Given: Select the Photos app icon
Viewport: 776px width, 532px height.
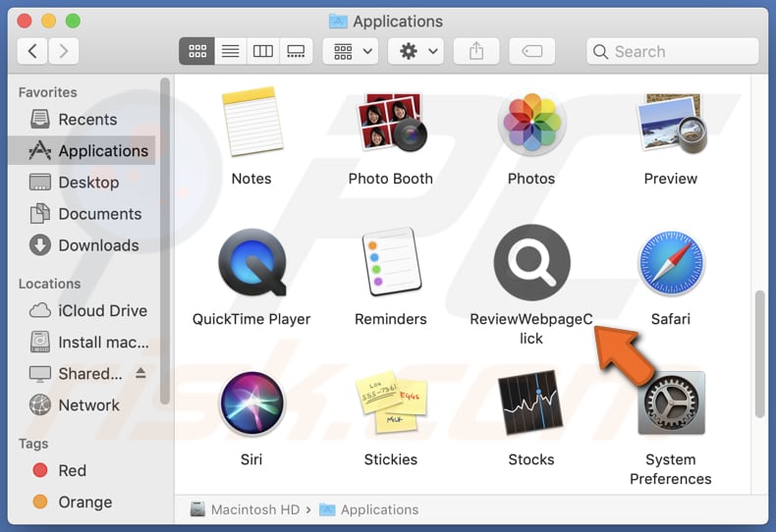Looking at the screenshot, I should point(531,121).
